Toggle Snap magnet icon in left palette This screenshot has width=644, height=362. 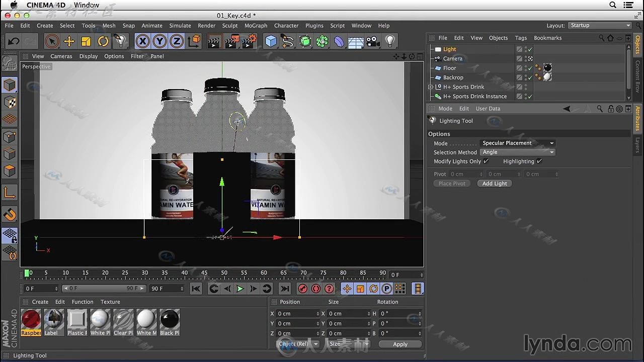tap(10, 215)
